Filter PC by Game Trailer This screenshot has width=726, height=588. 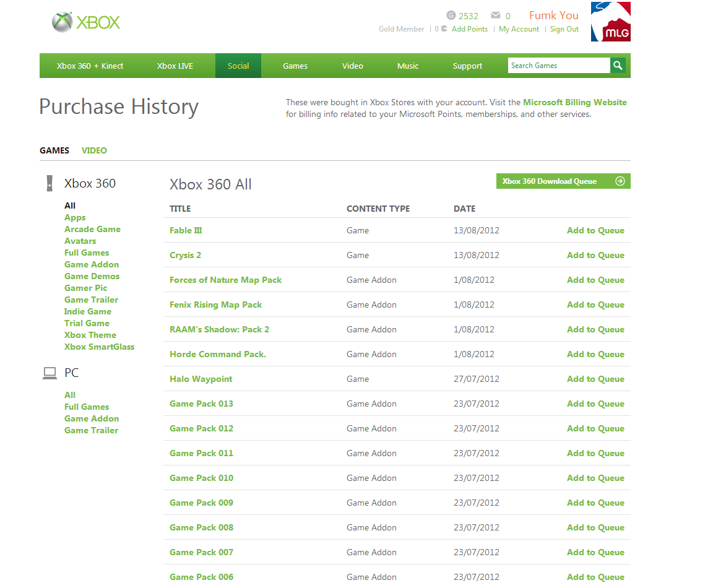(x=91, y=431)
